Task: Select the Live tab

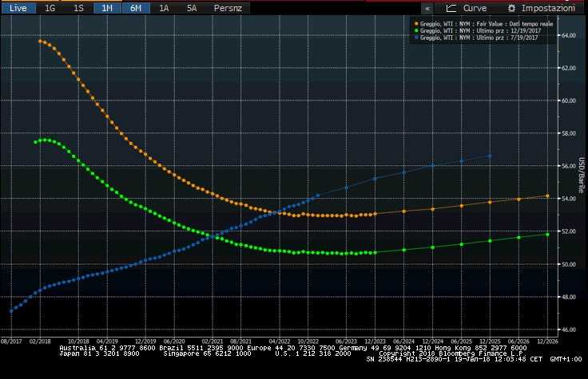Action: [18, 7]
